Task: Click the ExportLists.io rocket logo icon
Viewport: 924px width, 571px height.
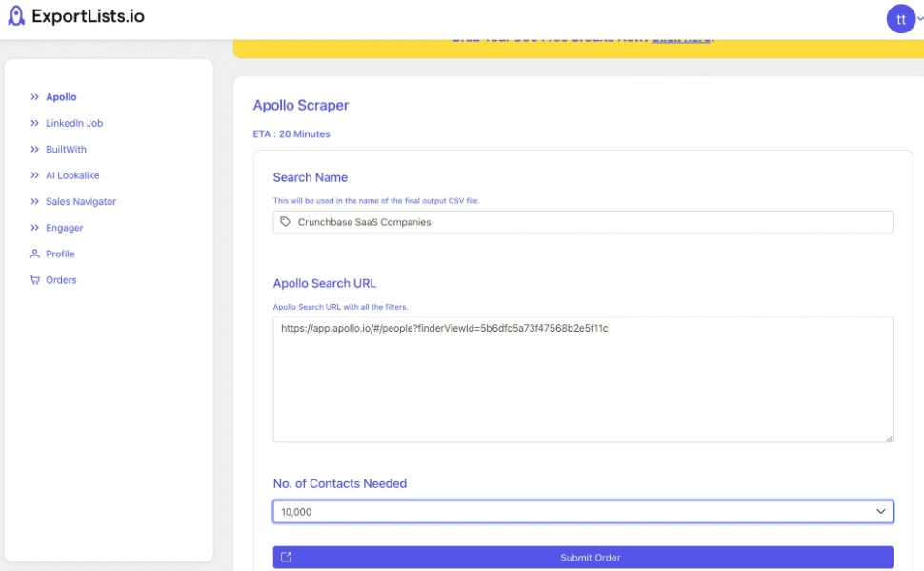Action: point(16,16)
